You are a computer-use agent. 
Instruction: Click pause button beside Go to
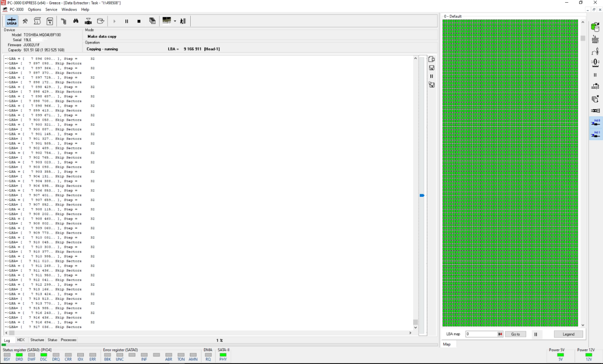click(x=536, y=334)
